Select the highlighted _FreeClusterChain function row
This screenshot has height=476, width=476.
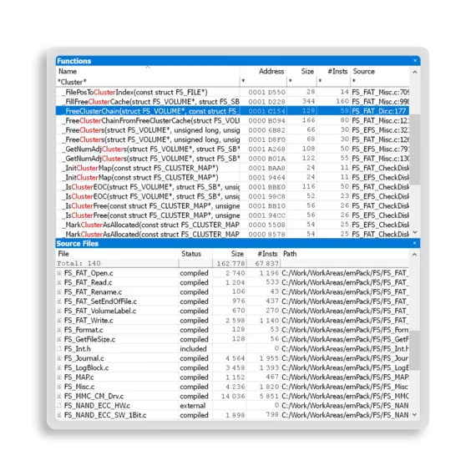point(232,111)
